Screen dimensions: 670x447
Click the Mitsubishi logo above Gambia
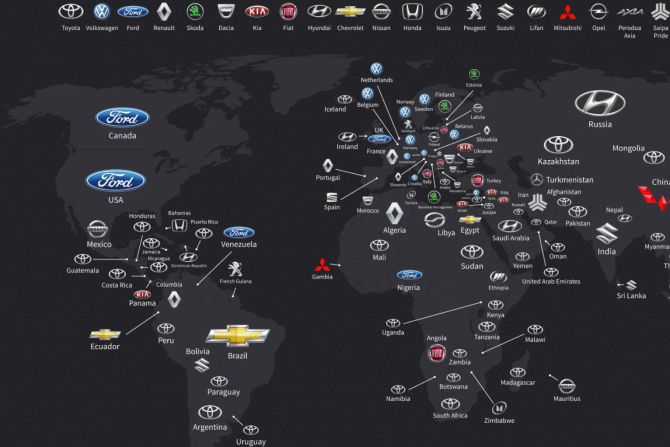point(322,265)
